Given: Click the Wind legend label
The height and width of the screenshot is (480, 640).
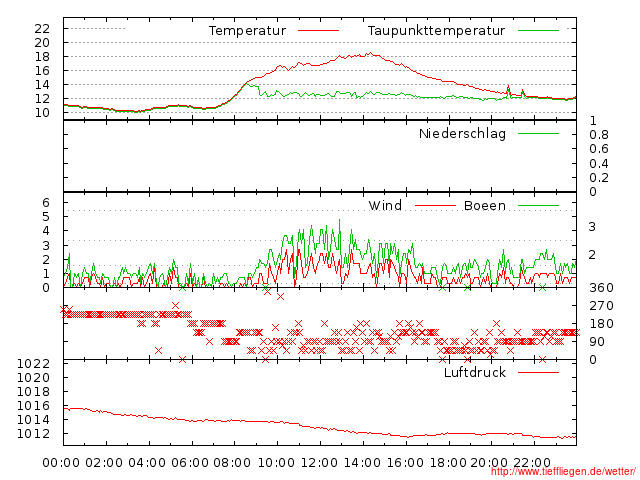Looking at the screenshot, I should click(385, 205).
